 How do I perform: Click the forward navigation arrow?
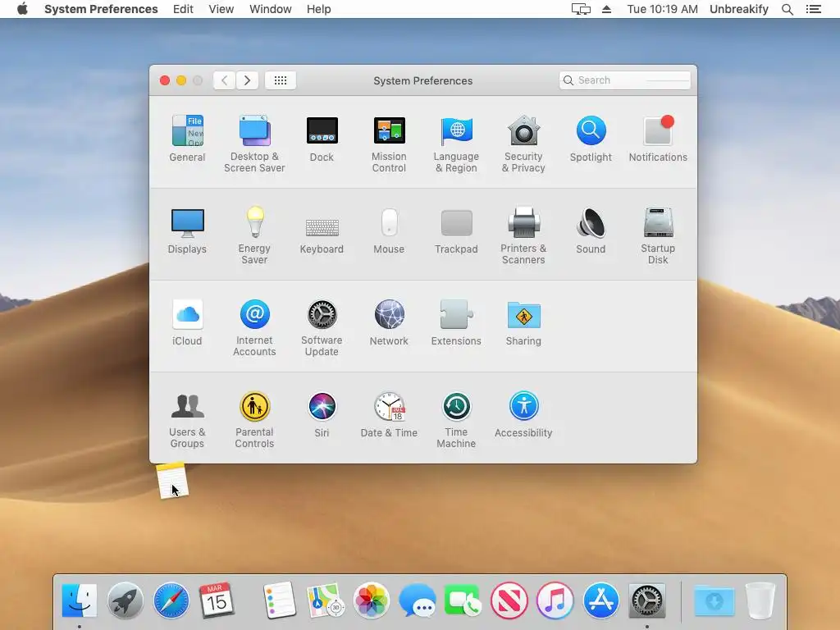pyautogui.click(x=248, y=80)
